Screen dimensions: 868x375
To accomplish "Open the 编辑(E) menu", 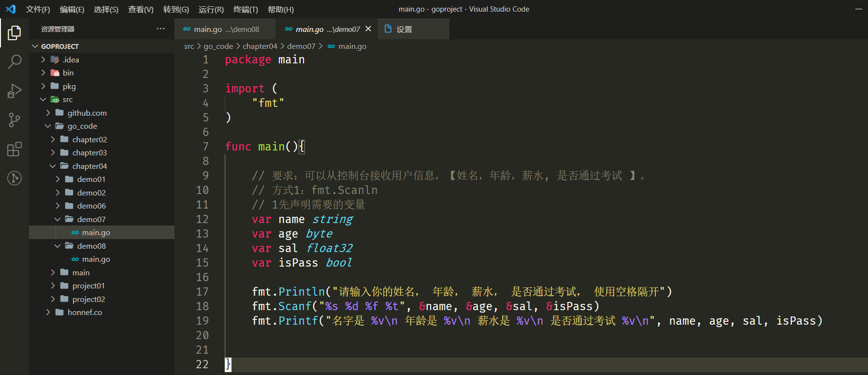I will [72, 9].
